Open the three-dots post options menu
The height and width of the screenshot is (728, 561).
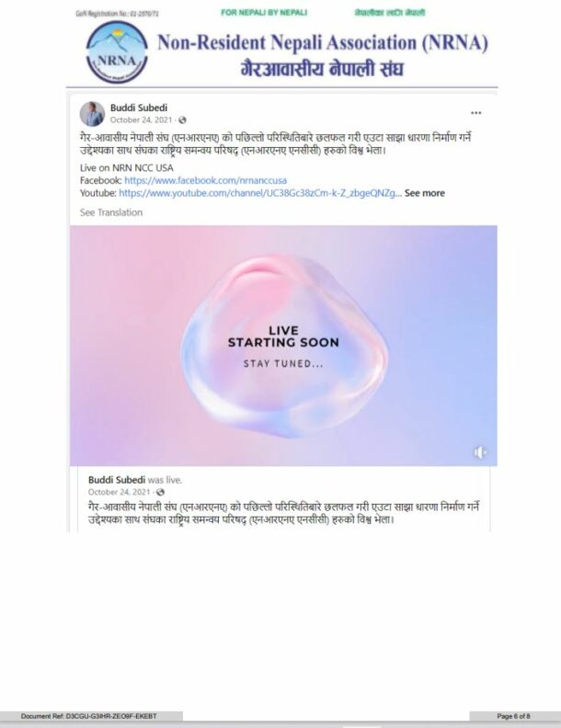click(476, 113)
